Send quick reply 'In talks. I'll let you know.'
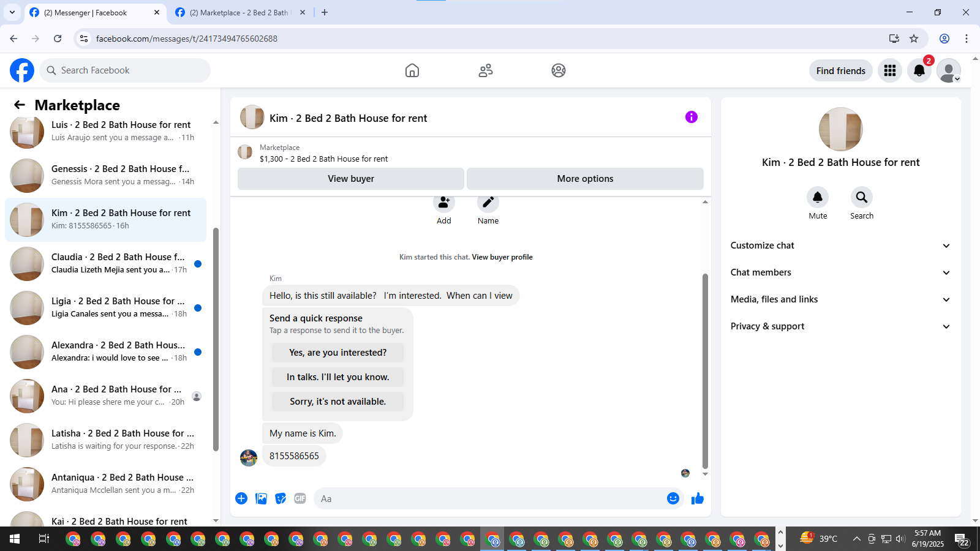The width and height of the screenshot is (980, 551). tap(337, 377)
